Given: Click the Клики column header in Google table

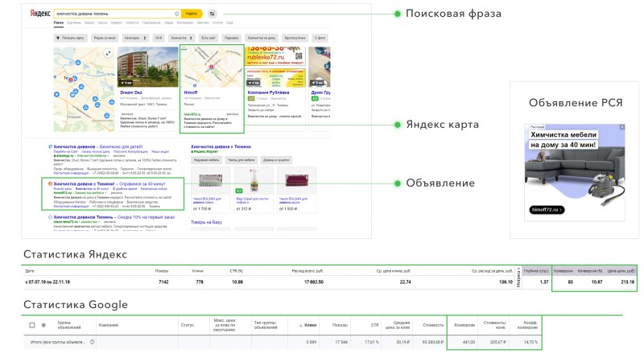Looking at the screenshot, I should coord(310,325).
